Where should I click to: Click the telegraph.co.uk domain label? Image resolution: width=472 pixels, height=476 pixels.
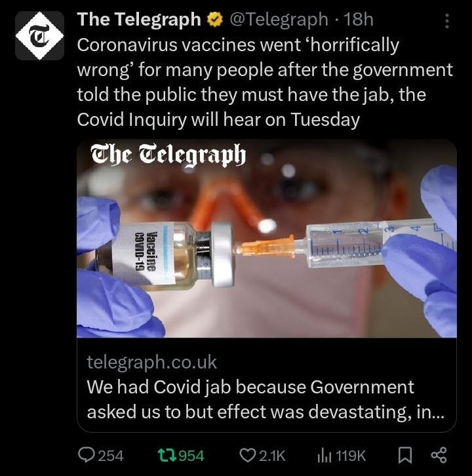pyautogui.click(x=152, y=363)
